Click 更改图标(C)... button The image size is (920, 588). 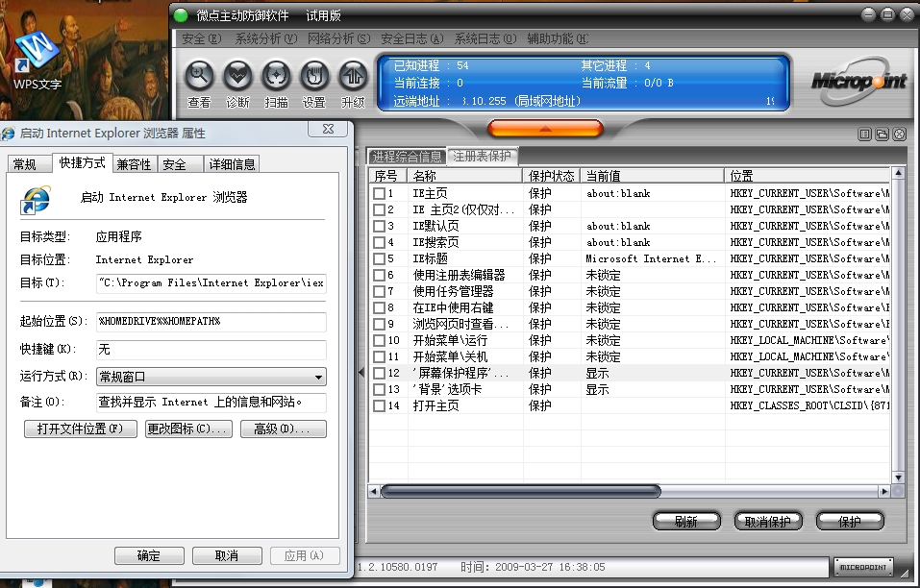pyautogui.click(x=188, y=429)
